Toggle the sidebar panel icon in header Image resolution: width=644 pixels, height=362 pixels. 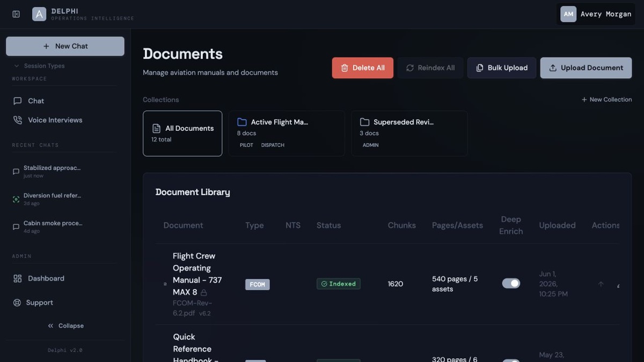pyautogui.click(x=16, y=14)
